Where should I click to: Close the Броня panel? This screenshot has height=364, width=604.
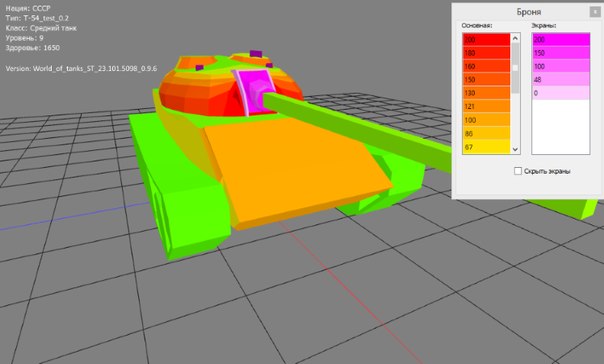[x=594, y=12]
